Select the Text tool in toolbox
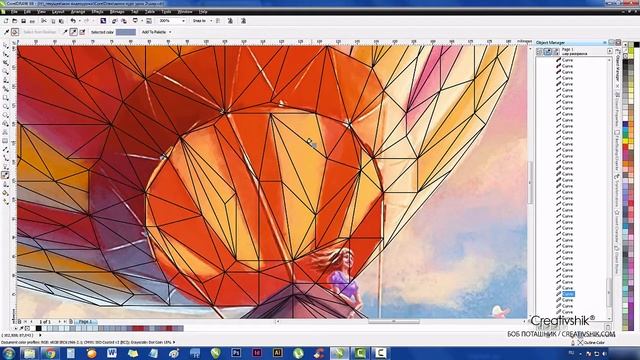The height and width of the screenshot is (360, 640). [6, 132]
